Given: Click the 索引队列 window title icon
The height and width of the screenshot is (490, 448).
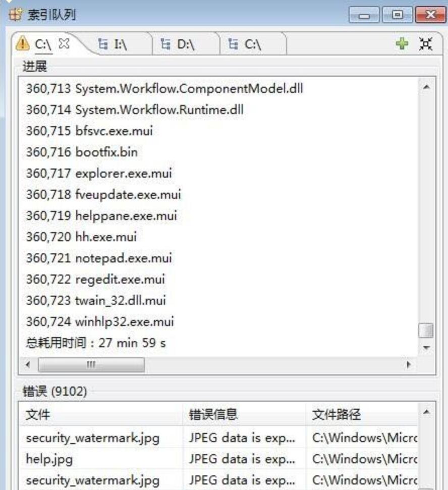Looking at the screenshot, I should point(15,14).
